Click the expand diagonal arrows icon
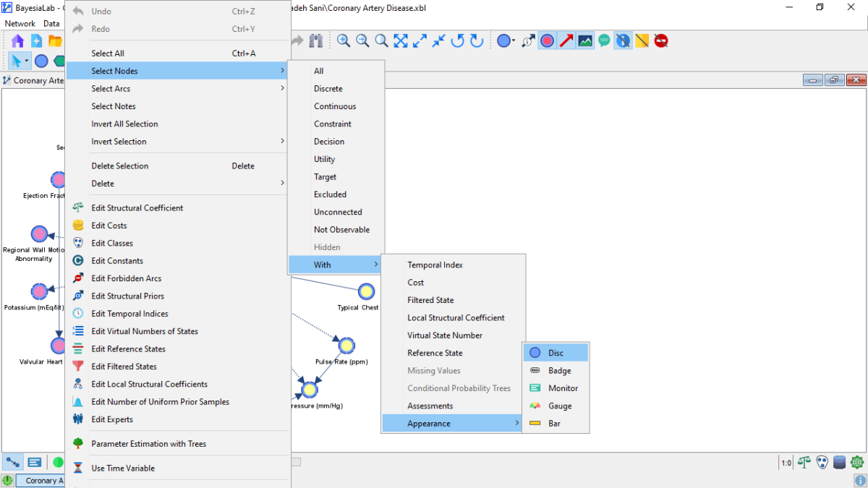 (420, 40)
